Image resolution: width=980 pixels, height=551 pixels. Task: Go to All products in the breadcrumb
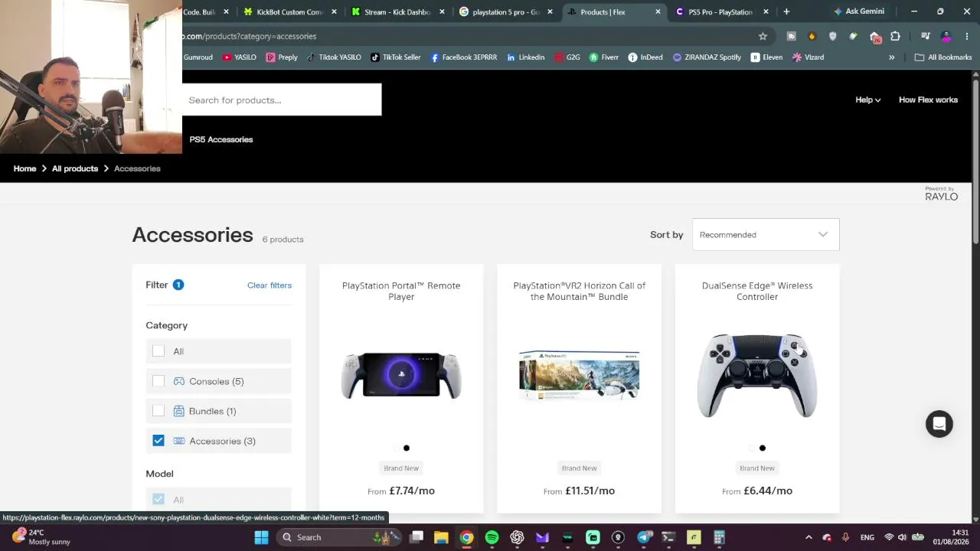(75, 168)
